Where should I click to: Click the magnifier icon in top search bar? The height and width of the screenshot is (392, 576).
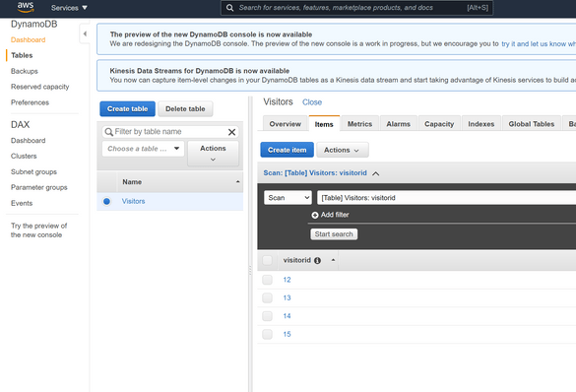pos(229,8)
